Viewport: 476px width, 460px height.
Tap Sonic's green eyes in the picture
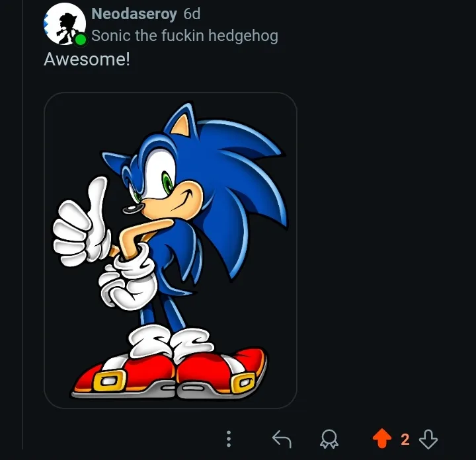point(167,183)
